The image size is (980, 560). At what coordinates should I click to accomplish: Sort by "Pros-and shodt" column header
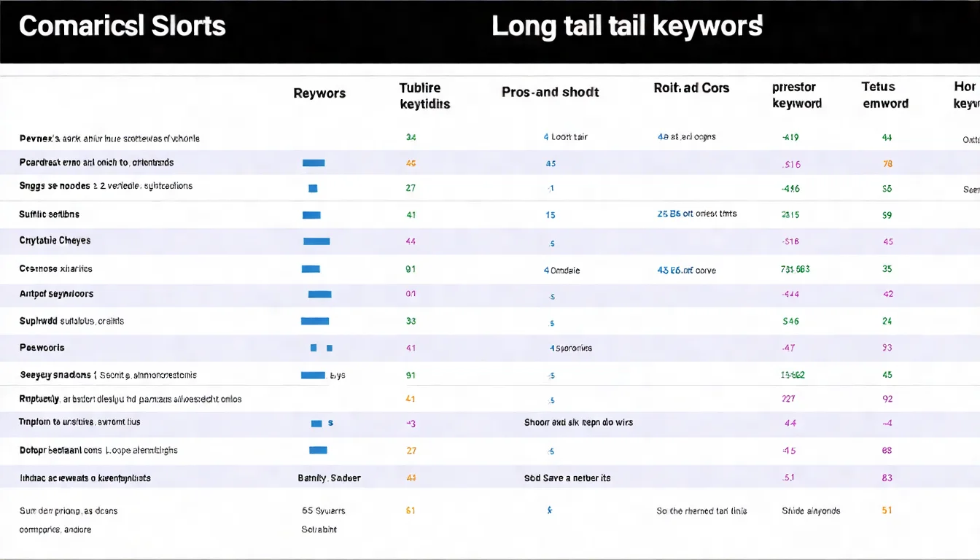[550, 93]
